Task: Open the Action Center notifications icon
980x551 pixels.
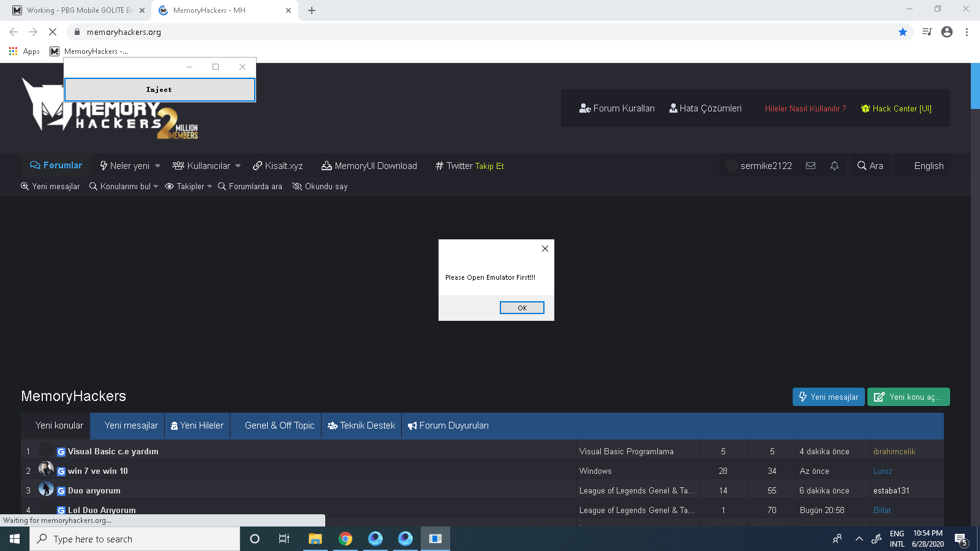Action: pyautogui.click(x=961, y=539)
